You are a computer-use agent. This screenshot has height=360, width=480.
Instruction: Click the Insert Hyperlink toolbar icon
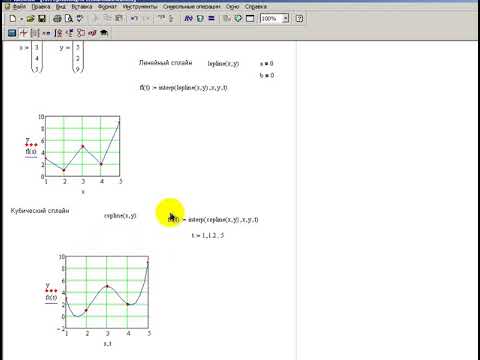click(x=227, y=19)
